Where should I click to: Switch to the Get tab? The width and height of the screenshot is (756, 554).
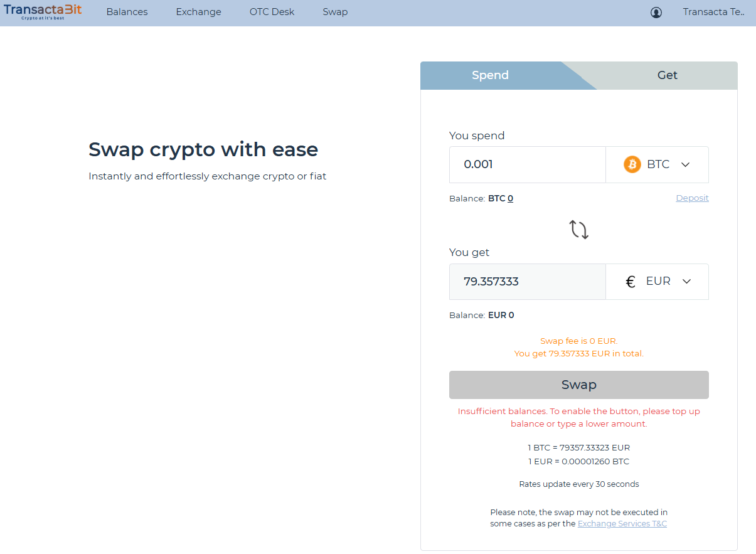pyautogui.click(x=667, y=75)
